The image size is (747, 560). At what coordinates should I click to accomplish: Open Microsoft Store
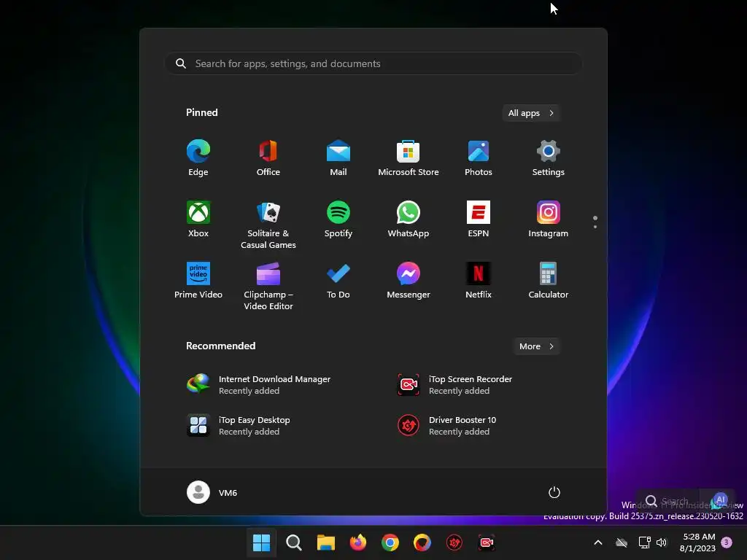[409, 158]
